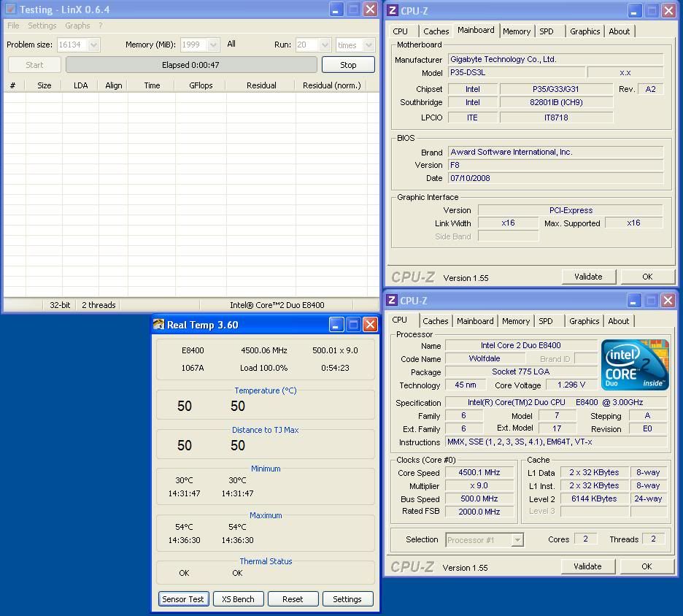Click All memory link in LinX

[x=231, y=44]
